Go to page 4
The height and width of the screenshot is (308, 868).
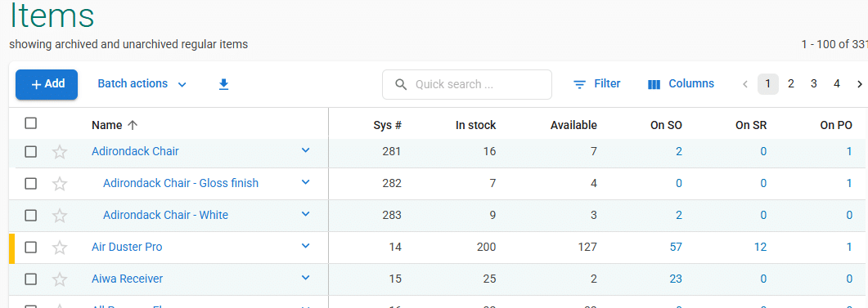837,84
